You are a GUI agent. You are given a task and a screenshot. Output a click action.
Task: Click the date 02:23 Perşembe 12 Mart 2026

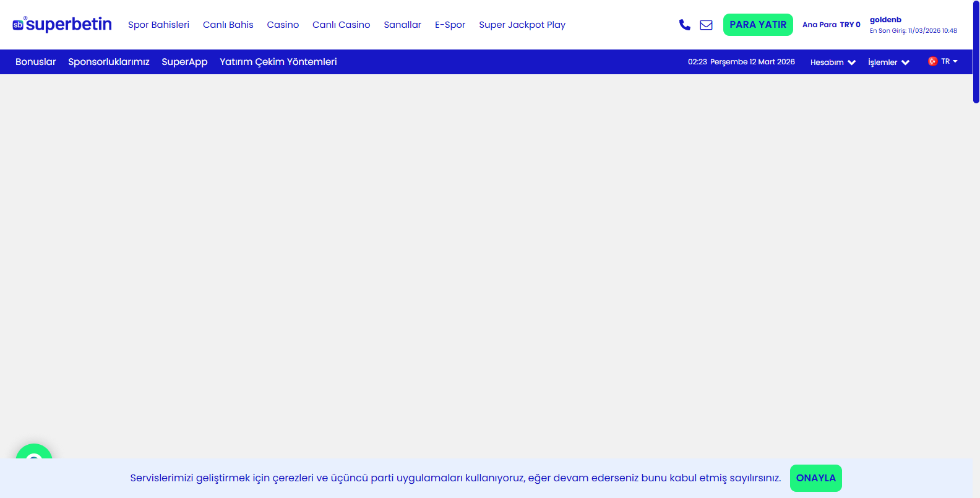point(741,62)
